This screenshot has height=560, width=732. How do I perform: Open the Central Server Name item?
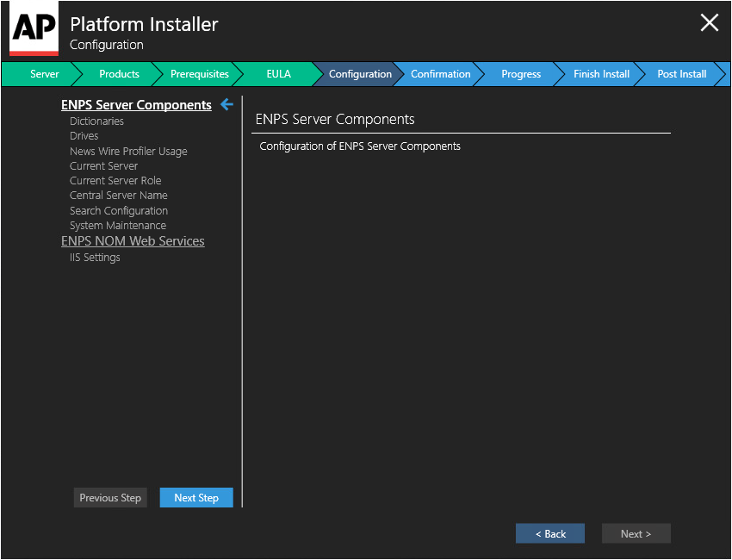(119, 196)
